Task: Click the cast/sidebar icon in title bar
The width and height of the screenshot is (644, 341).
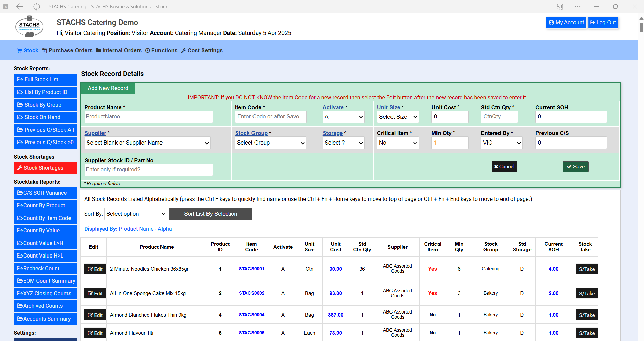Action: (x=560, y=6)
